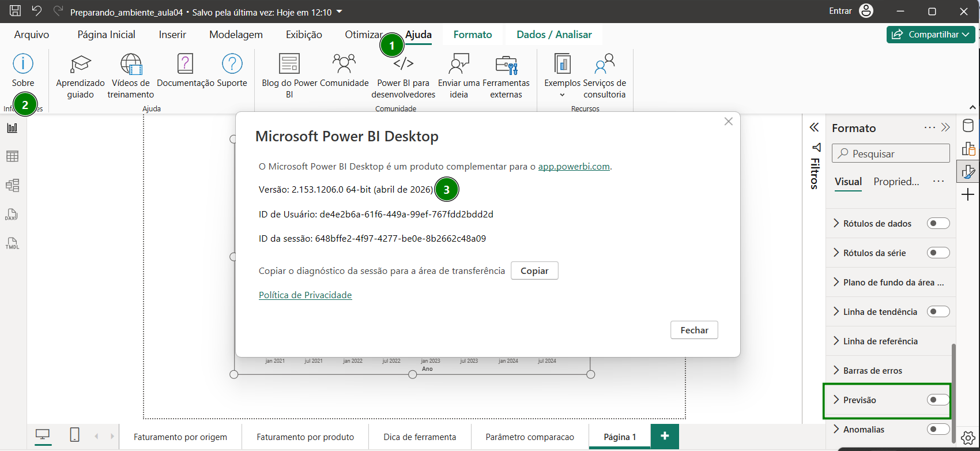Viewport: 980px width, 451px height.
Task: Open the settings gear icon at bottom right
Action: [x=968, y=438]
